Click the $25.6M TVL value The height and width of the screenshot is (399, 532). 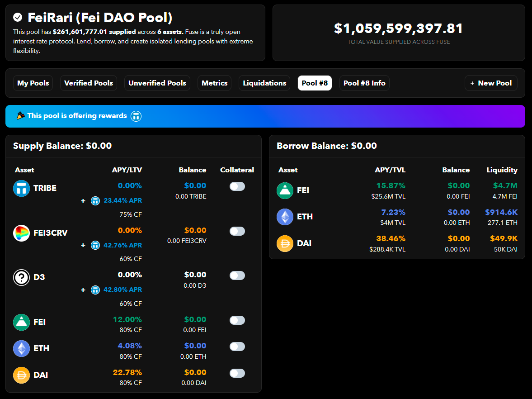pyautogui.click(x=388, y=197)
